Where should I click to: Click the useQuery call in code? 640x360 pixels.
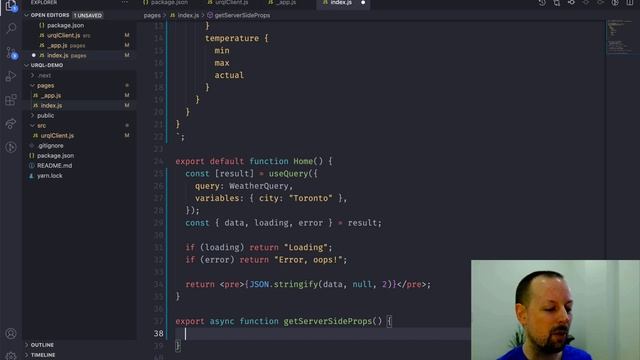tap(288, 174)
